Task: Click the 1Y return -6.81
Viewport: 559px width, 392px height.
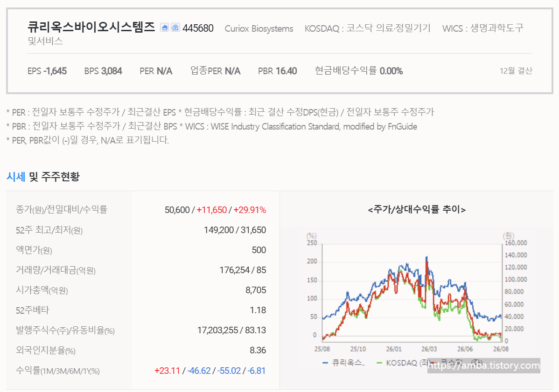Action: pyautogui.click(x=257, y=371)
